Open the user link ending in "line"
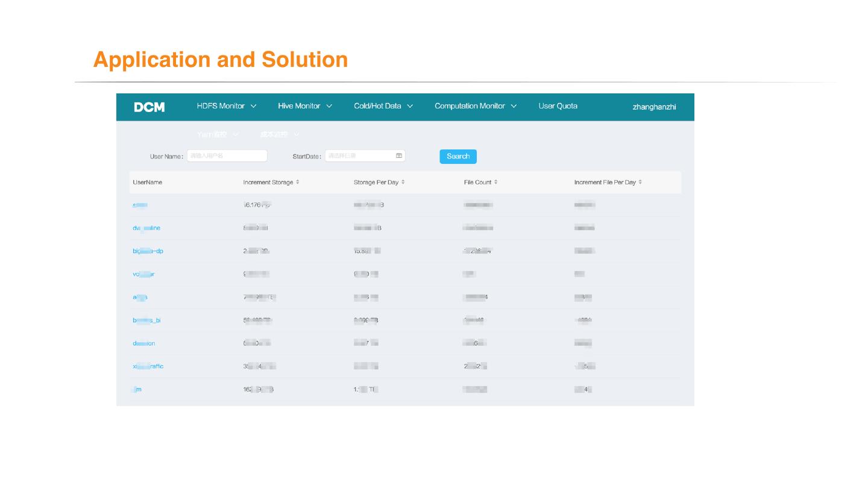Image resolution: width=868 pixels, height=488 pixels. coord(146,228)
